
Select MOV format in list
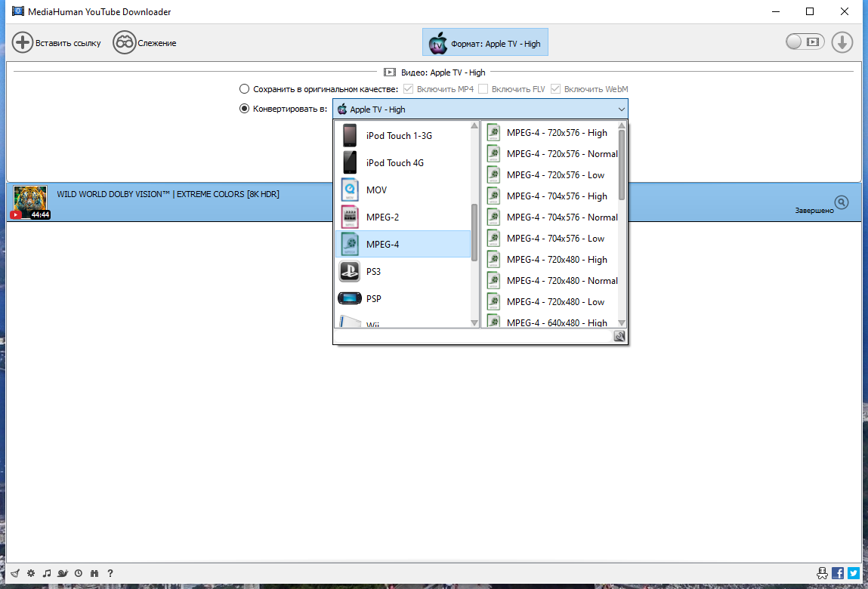coord(403,190)
